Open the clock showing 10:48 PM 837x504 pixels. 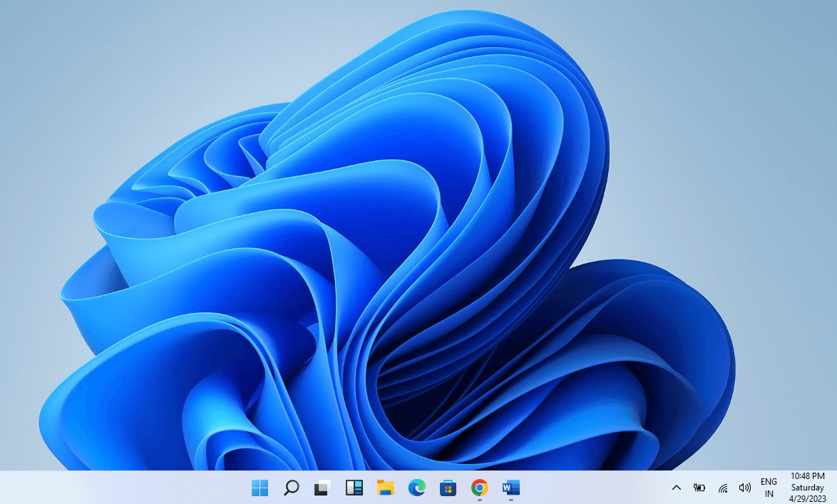[x=808, y=488]
